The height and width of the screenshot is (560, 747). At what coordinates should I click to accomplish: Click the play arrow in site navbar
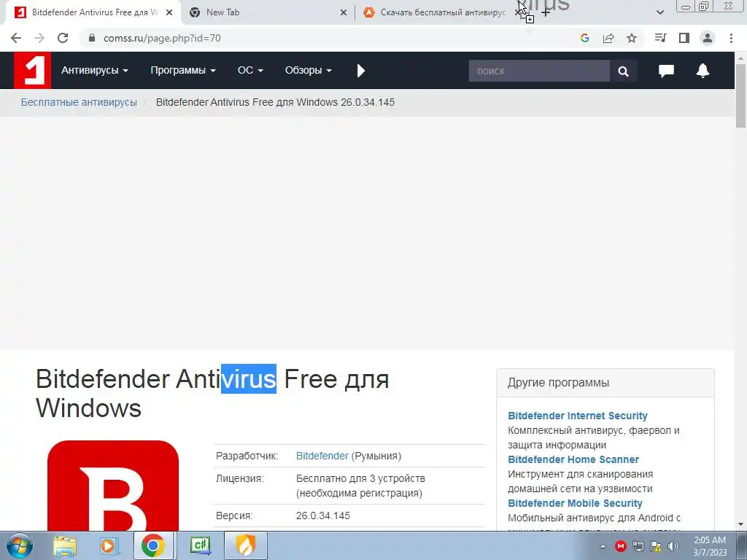(x=360, y=71)
